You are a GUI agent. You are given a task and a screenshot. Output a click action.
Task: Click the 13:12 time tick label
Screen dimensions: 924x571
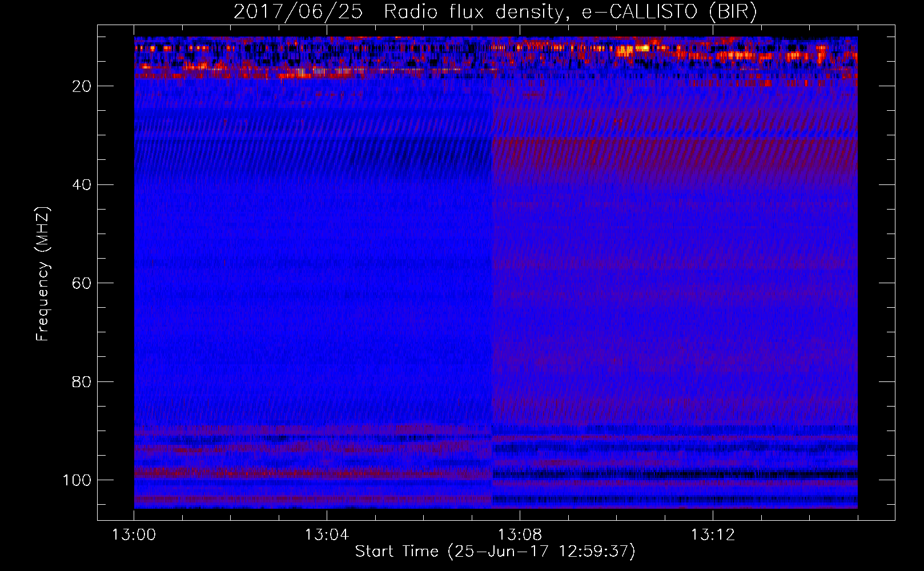click(x=713, y=535)
